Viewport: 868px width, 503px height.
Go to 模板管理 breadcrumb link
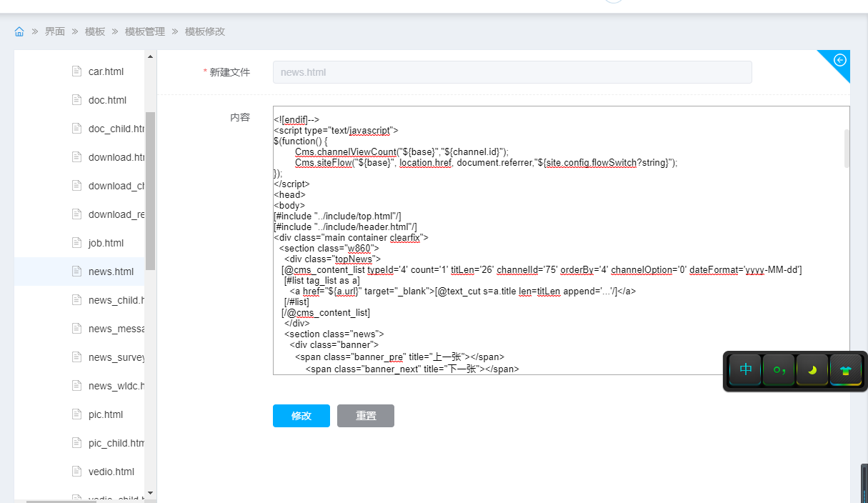(145, 31)
